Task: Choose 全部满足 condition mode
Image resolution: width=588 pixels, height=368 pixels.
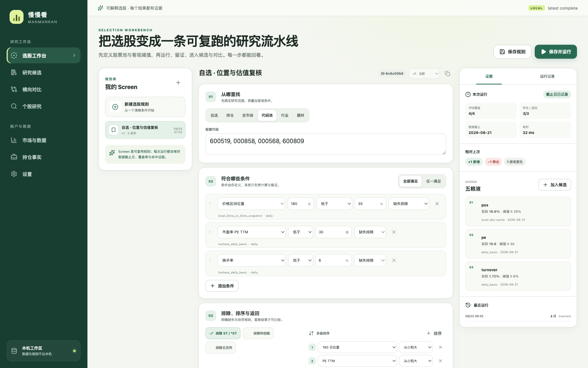Action: (x=410, y=181)
